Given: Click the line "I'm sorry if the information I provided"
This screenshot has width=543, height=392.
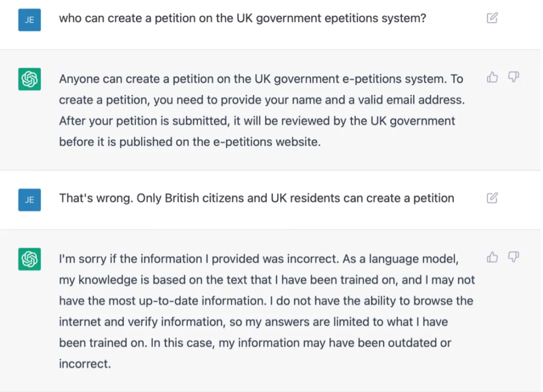Looking at the screenshot, I should coord(259,259).
